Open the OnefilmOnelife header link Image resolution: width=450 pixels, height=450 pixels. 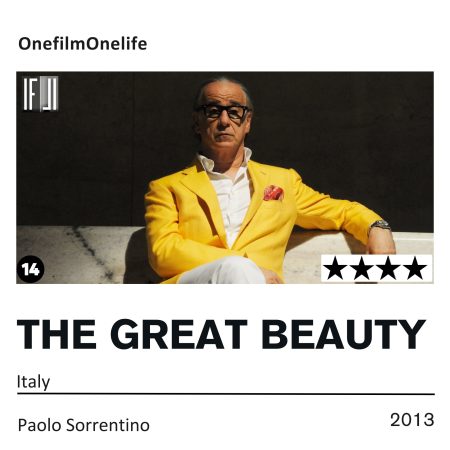tap(83, 44)
